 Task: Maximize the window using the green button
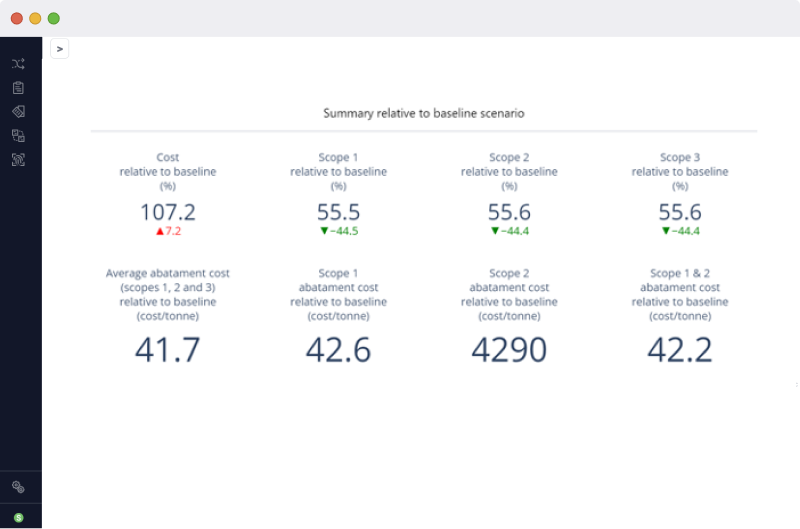click(53, 18)
